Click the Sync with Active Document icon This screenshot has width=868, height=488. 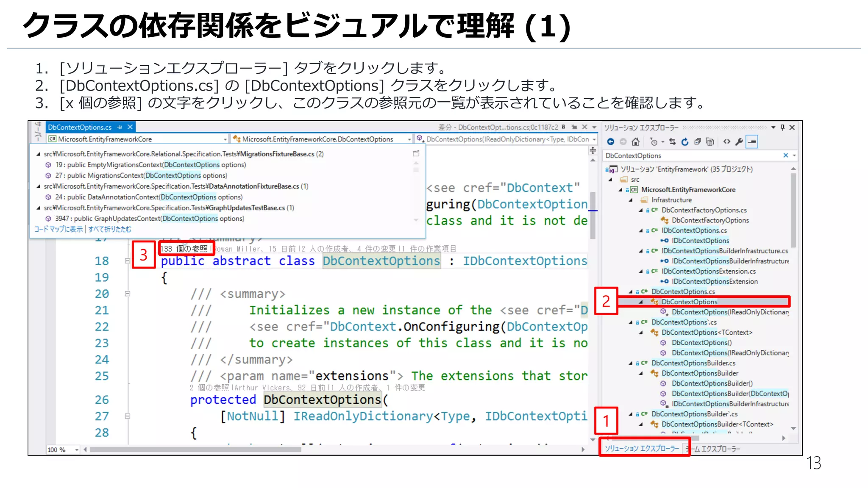click(x=673, y=142)
